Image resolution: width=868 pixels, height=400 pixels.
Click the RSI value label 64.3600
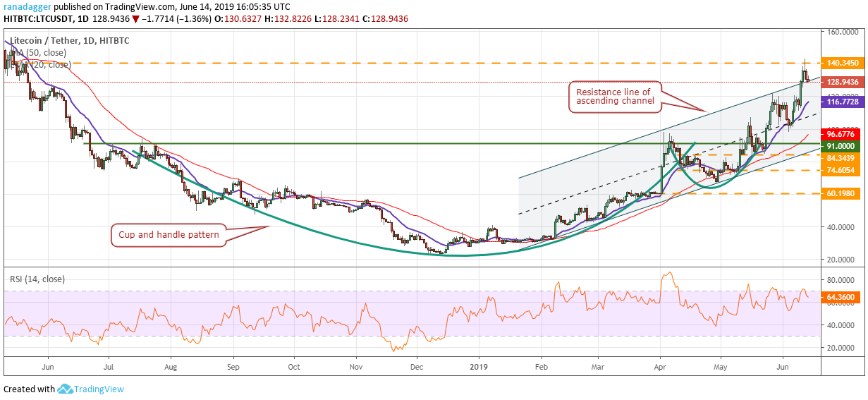843,298
